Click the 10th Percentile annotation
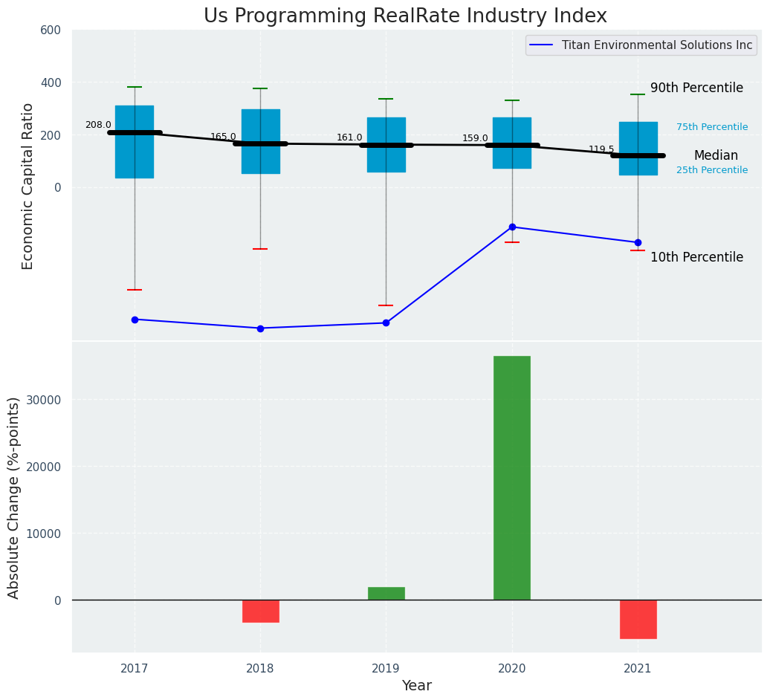Image resolution: width=770 pixels, height=700 pixels. click(696, 257)
